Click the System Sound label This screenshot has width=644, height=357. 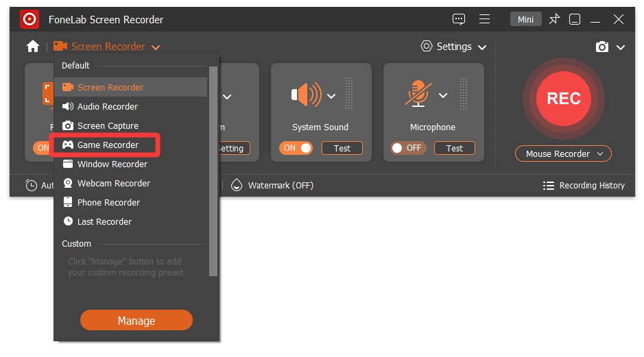point(320,127)
